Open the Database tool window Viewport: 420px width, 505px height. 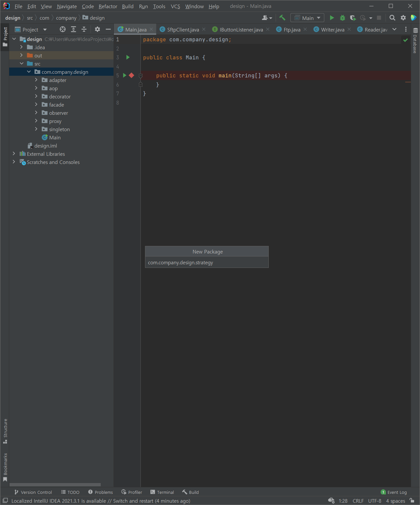pyautogui.click(x=415, y=41)
